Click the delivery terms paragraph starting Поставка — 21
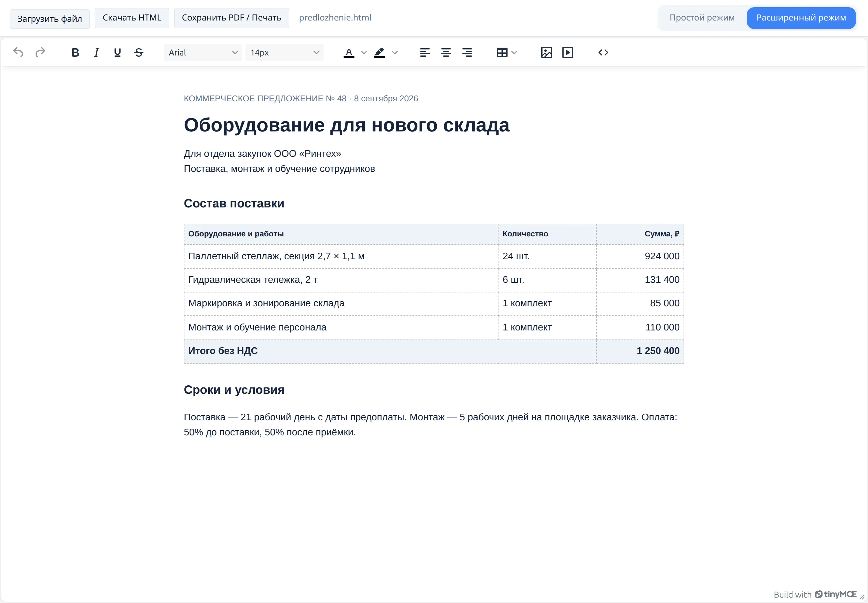The height and width of the screenshot is (603, 868). click(430, 425)
